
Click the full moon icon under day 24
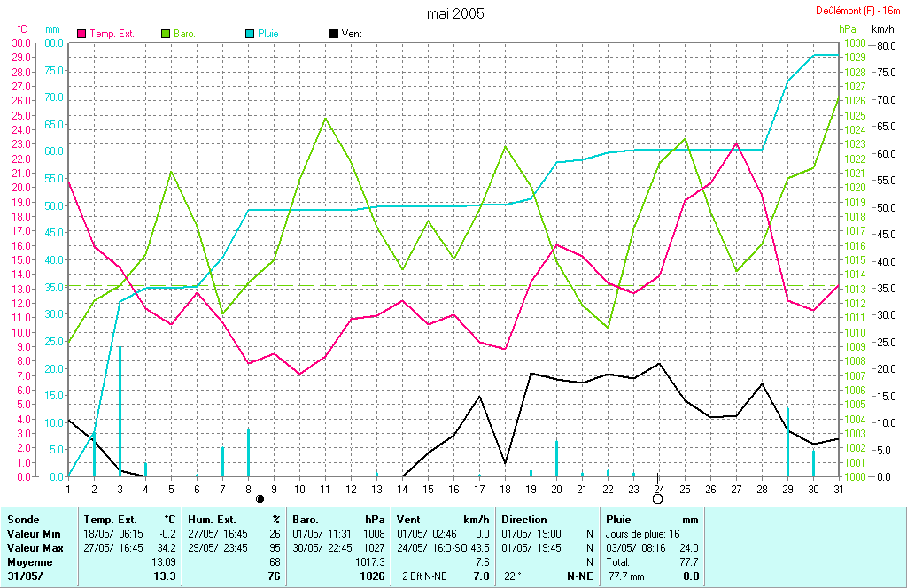point(658,499)
